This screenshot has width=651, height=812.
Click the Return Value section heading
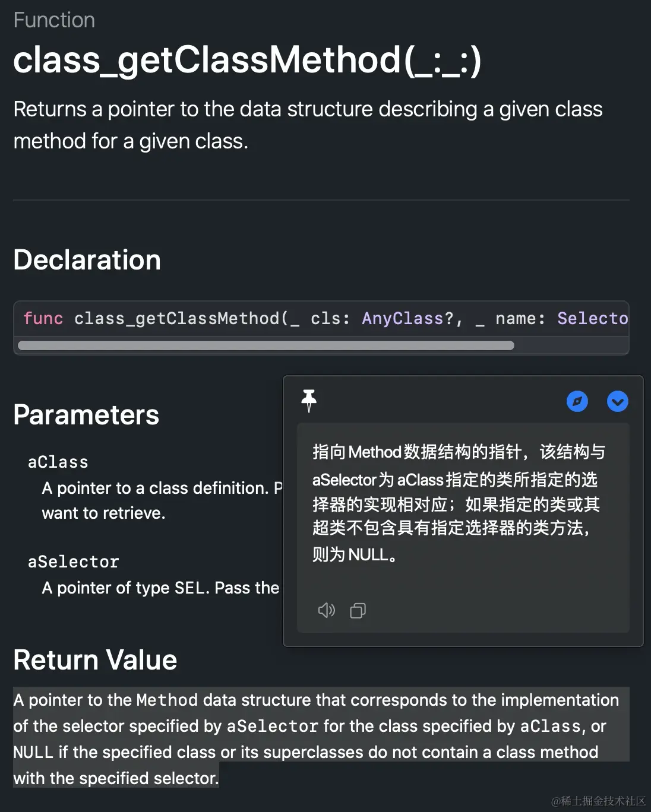click(x=95, y=660)
